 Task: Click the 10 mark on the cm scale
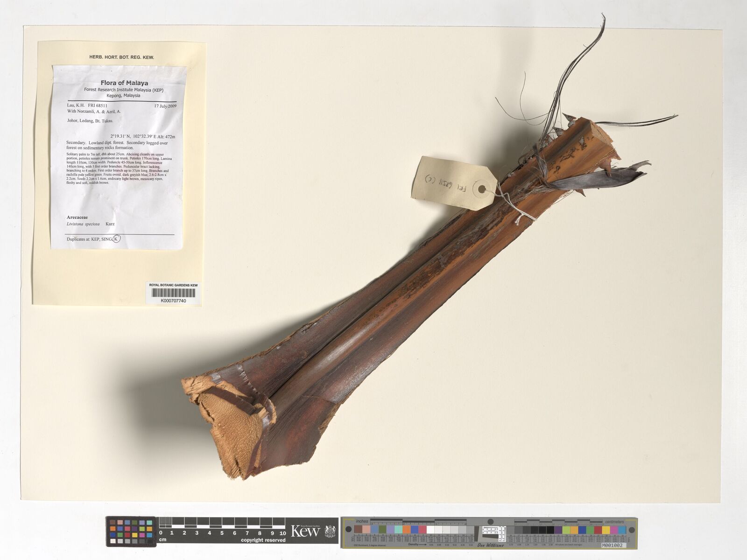[282, 533]
